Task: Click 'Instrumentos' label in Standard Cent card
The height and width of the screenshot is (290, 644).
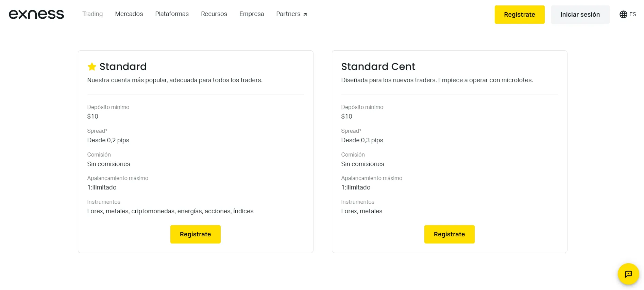Action: (x=358, y=202)
